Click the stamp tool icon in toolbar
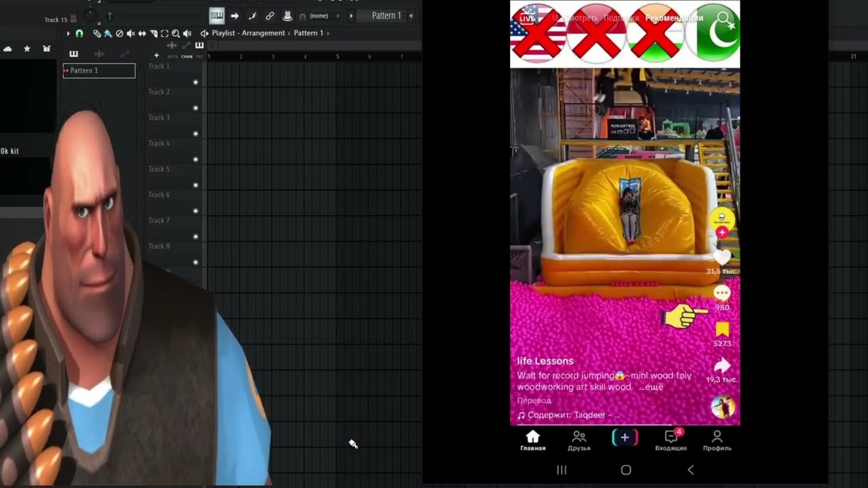The image size is (868, 488). [x=288, y=16]
